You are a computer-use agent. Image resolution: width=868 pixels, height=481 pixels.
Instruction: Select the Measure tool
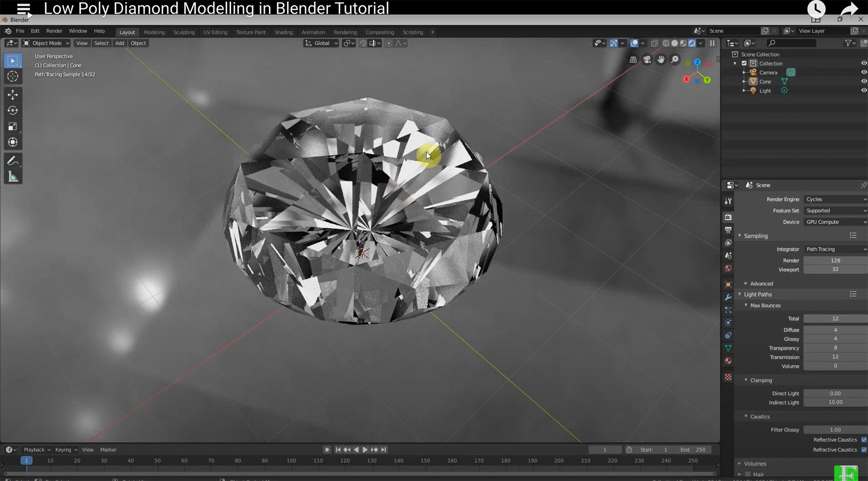click(13, 177)
